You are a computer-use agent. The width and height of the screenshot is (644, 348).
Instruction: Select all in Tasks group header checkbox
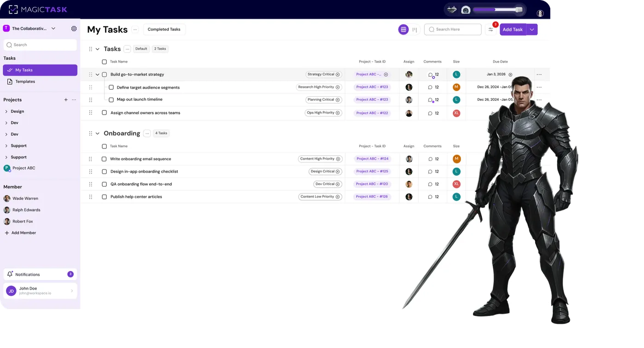(104, 62)
